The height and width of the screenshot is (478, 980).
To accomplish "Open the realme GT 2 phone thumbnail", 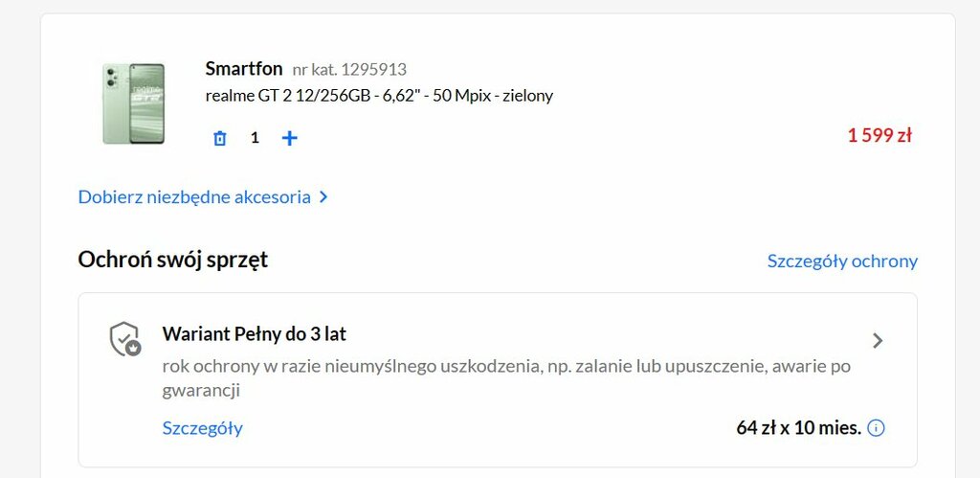I will coord(134,103).
